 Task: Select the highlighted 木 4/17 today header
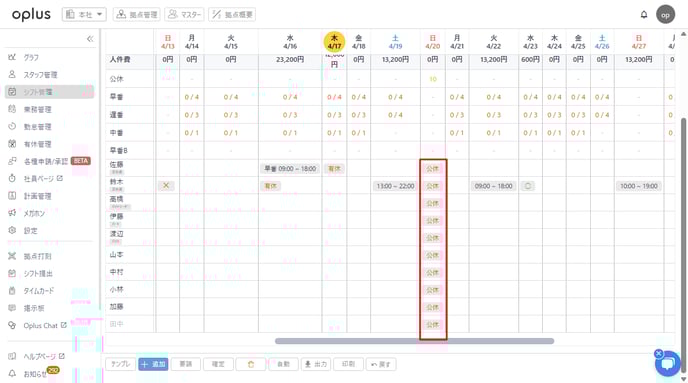(334, 42)
